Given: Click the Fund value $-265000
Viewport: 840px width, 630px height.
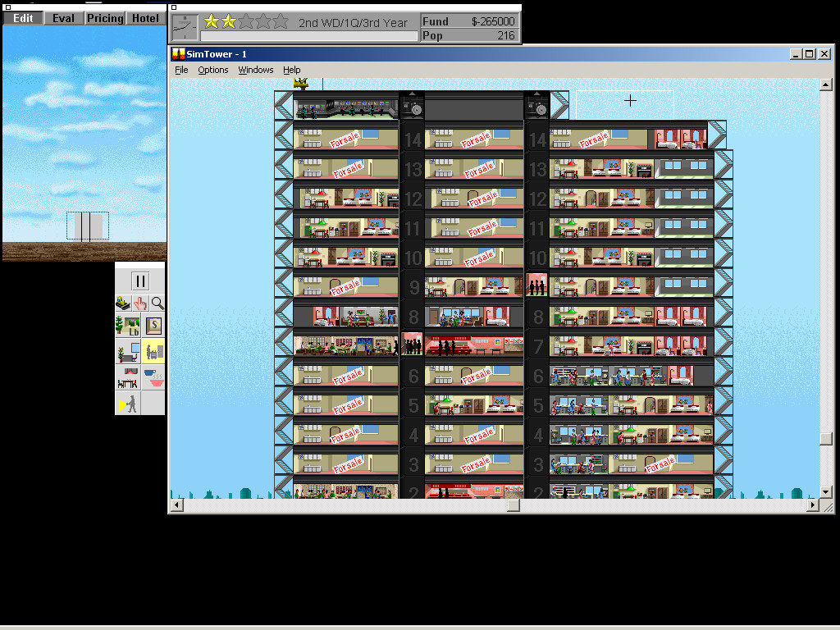Looking at the screenshot, I should [492, 21].
